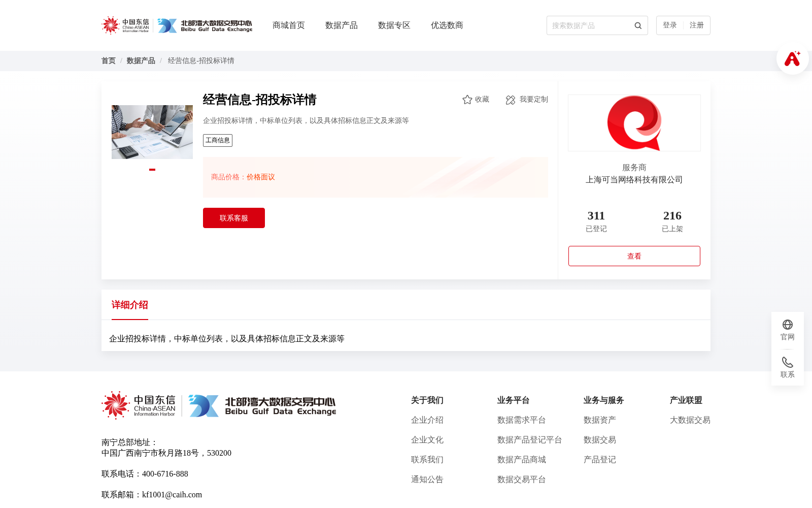Click the price text 价格面议
812x508 pixels.
[261, 177]
